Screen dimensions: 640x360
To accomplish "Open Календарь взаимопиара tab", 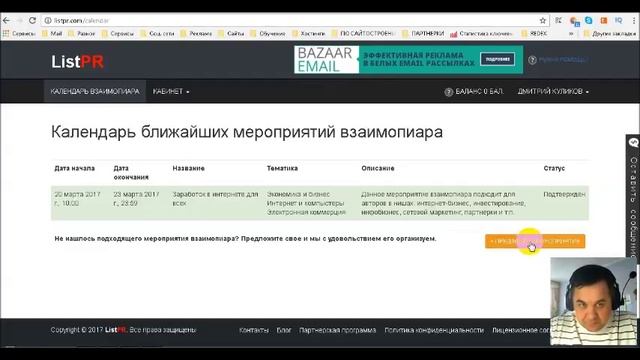I will (95, 91).
